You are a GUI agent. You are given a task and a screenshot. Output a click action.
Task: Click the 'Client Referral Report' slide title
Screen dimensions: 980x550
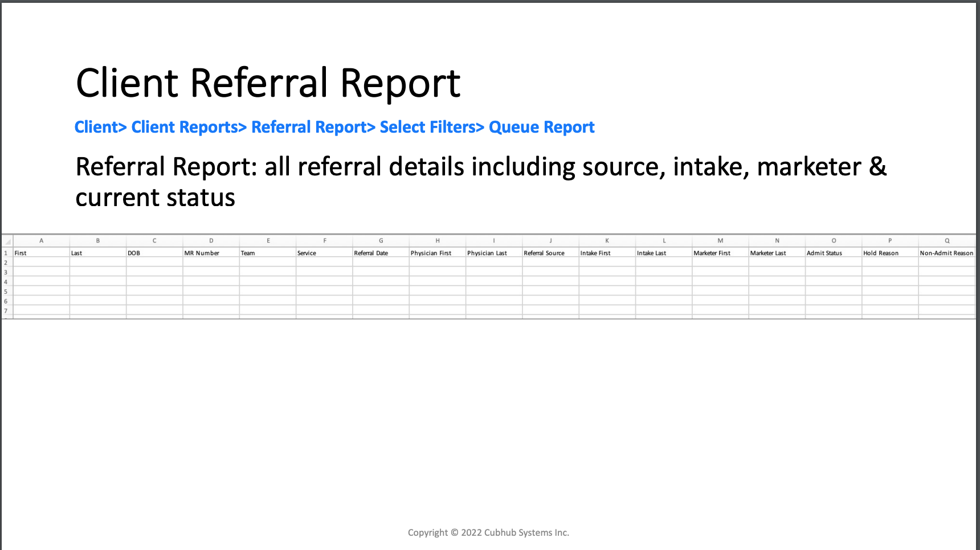[x=268, y=84]
